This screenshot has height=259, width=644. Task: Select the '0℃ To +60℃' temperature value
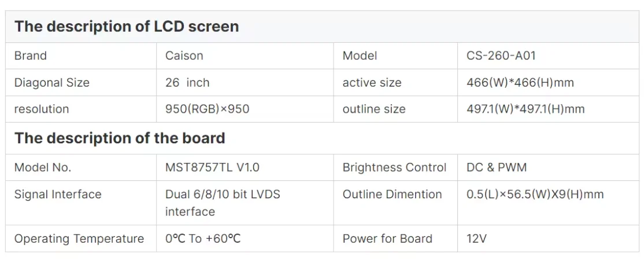(203, 239)
